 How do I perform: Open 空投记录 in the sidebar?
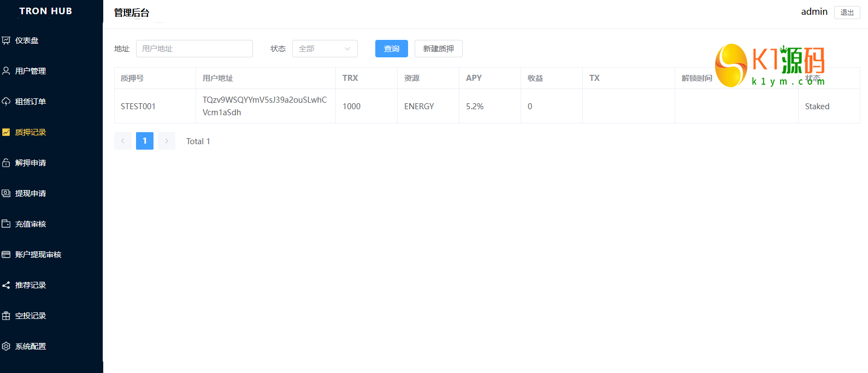point(51,316)
